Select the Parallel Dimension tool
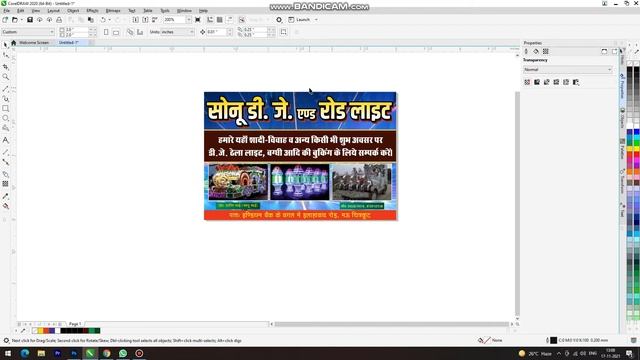 pyautogui.click(x=5, y=151)
